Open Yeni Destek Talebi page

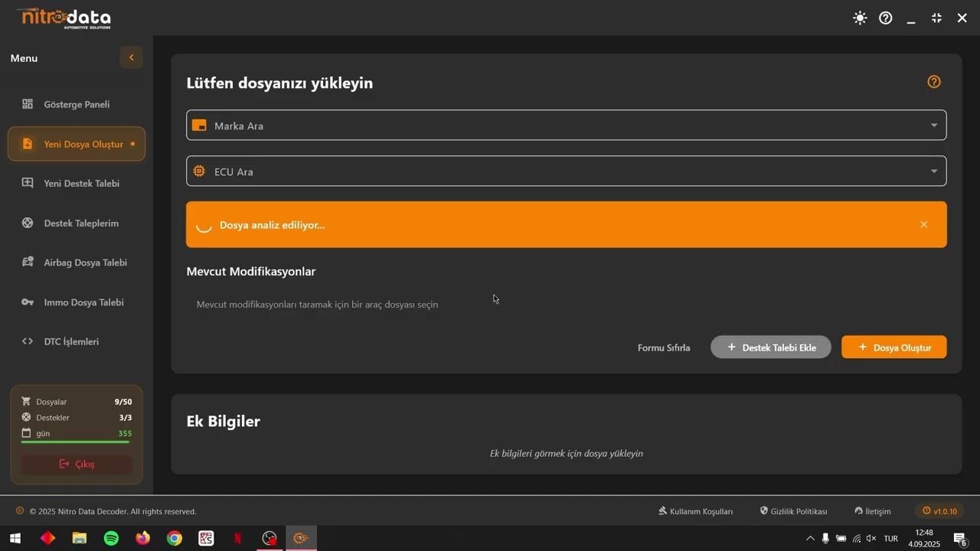click(77, 184)
